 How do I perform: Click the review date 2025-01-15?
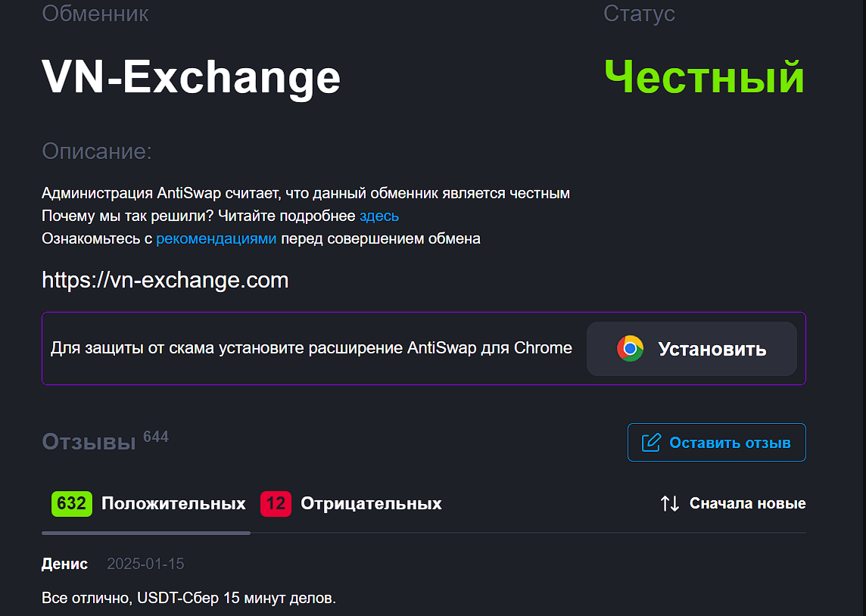[x=145, y=564]
